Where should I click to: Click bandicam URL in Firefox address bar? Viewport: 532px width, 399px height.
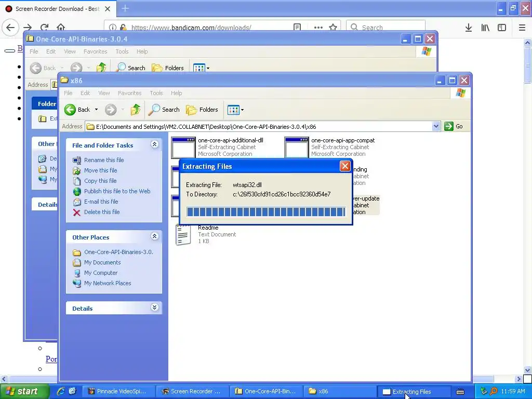(191, 28)
